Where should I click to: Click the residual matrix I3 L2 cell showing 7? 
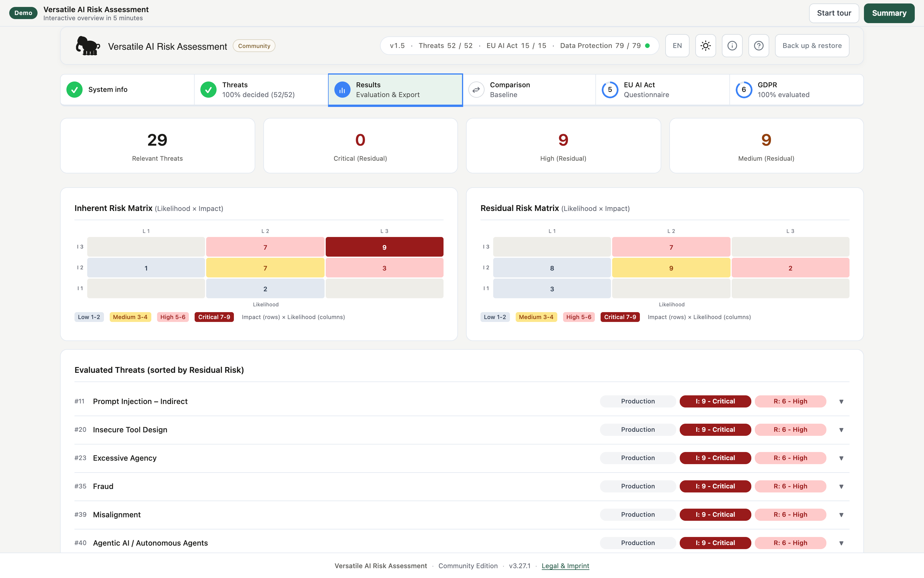click(671, 247)
